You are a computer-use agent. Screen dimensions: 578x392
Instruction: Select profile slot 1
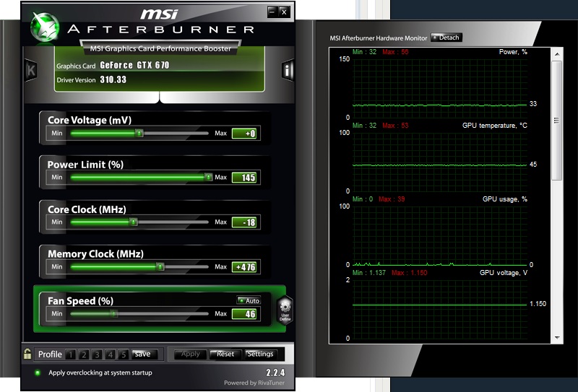70,354
